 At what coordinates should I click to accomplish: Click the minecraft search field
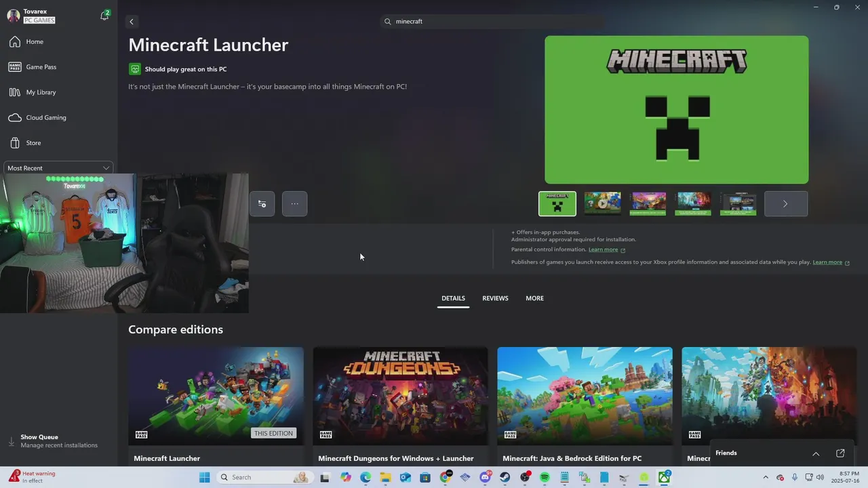[x=492, y=22]
